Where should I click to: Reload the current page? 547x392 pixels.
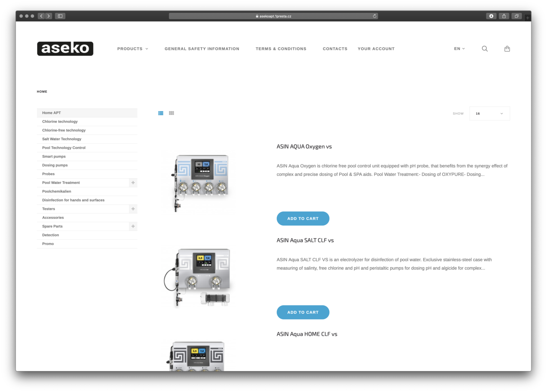(x=374, y=16)
